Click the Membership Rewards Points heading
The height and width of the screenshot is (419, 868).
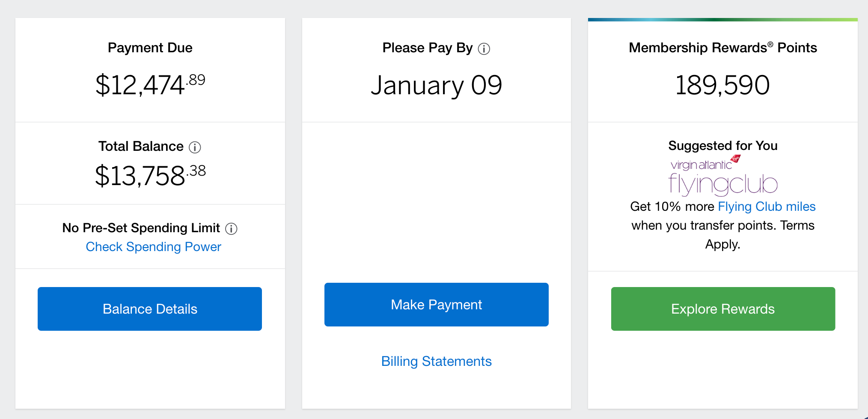(722, 48)
